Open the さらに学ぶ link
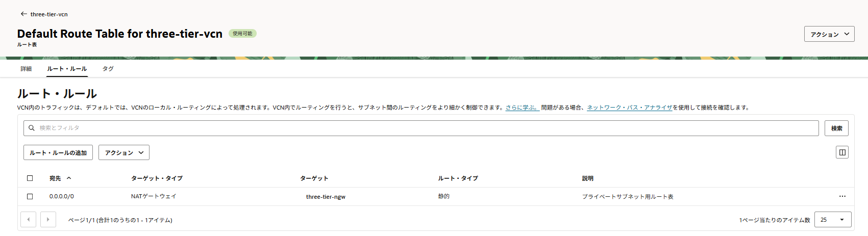 coord(522,108)
